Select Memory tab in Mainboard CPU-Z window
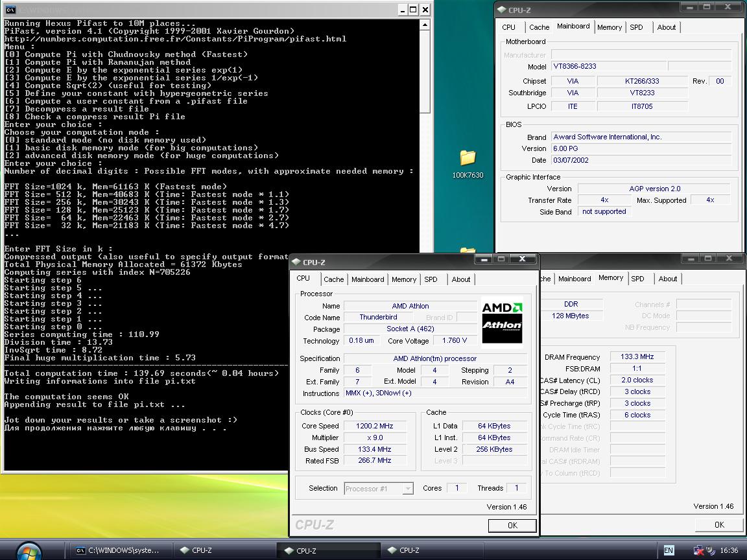Image resolution: width=747 pixels, height=560 pixels. pyautogui.click(x=610, y=27)
